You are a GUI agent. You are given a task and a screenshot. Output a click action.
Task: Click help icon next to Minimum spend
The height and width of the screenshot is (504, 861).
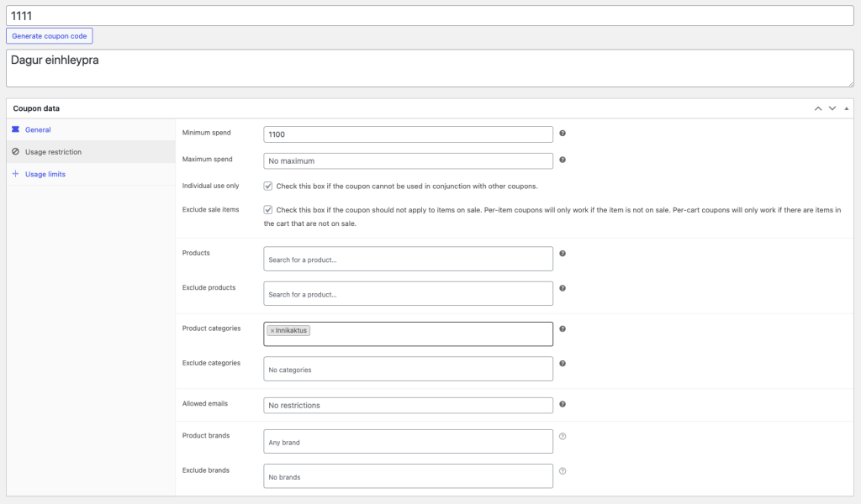coord(563,134)
